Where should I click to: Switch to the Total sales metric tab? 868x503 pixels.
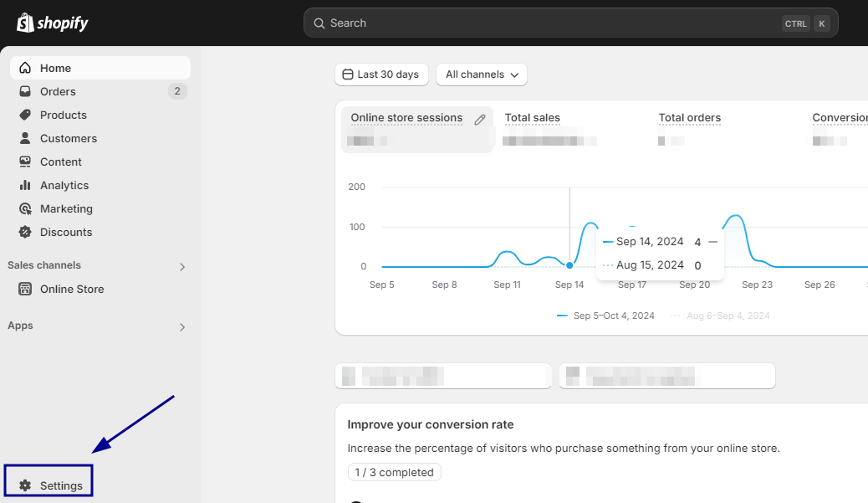point(532,118)
